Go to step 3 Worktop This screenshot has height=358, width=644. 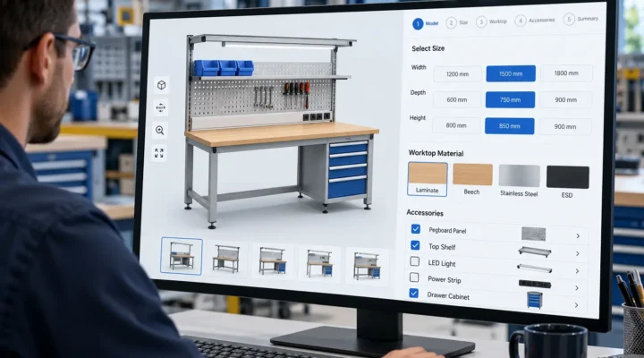click(492, 21)
